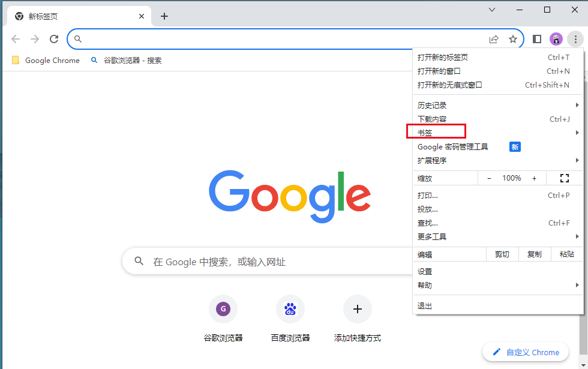Click the page vertical scrollbar down arrow
The height and width of the screenshot is (369, 588).
coord(583,364)
